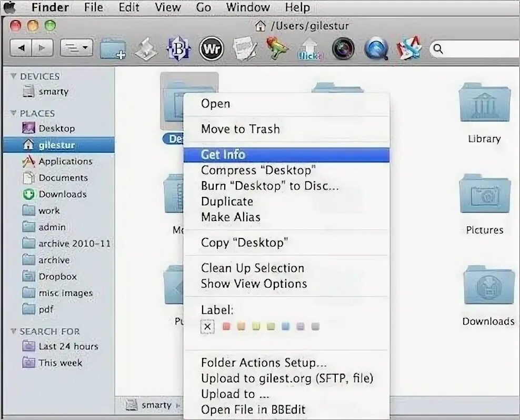This screenshot has height=420, width=520.
Task: Choose Open File in BBEdit
Action: pyautogui.click(x=286, y=409)
